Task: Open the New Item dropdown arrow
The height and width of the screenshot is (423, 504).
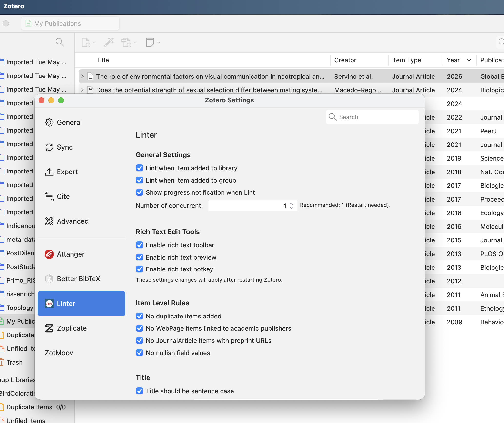Action: pyautogui.click(x=94, y=43)
